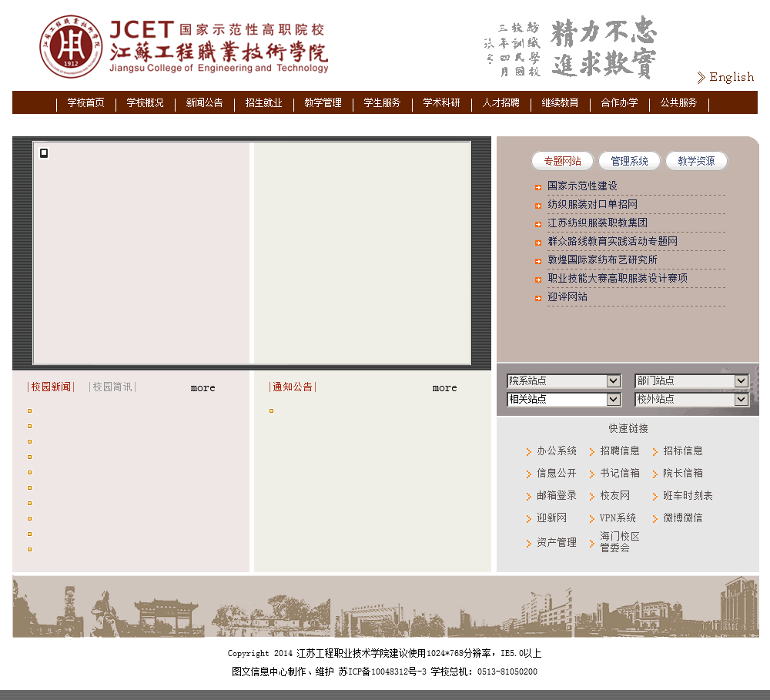Screen dimensions: 770x700
Task: Click chevron icon next to 资产管理
Action: click(528, 544)
